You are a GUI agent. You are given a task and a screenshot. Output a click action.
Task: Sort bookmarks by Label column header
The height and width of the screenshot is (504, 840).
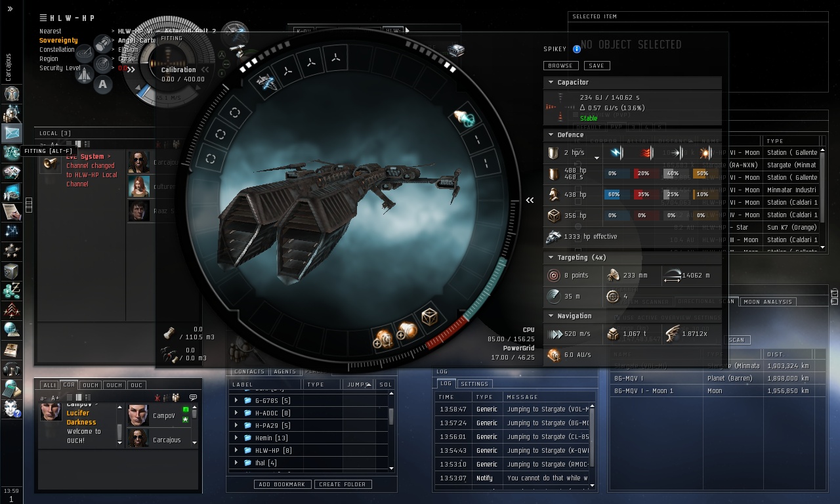265,385
